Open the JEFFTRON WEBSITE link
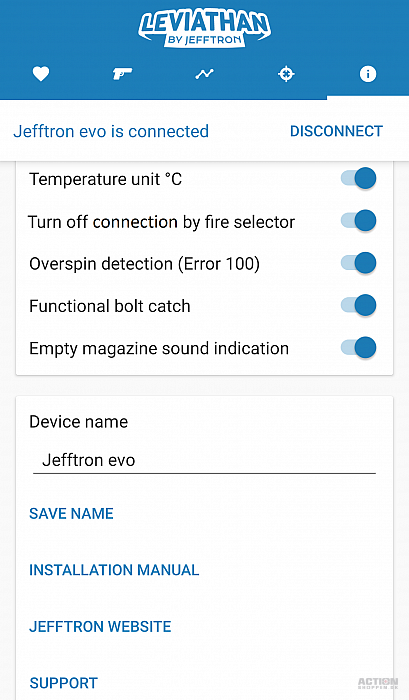The image size is (409, 700). (100, 627)
